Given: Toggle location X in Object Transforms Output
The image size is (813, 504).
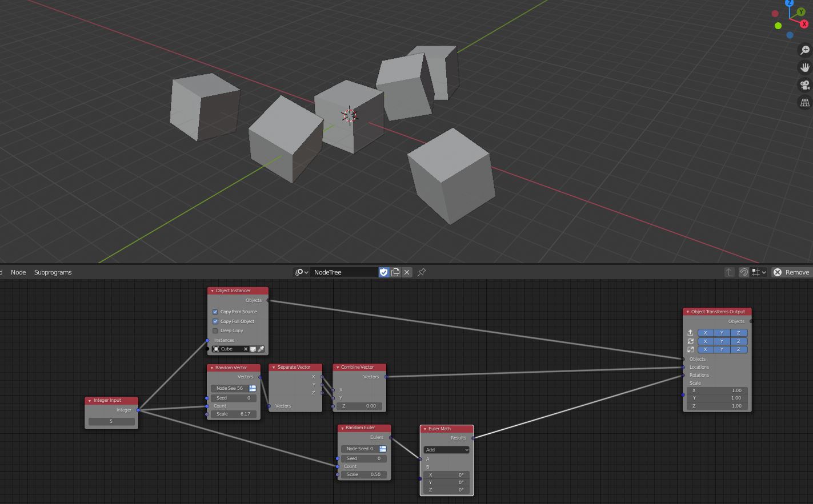Looking at the screenshot, I should tap(706, 333).
